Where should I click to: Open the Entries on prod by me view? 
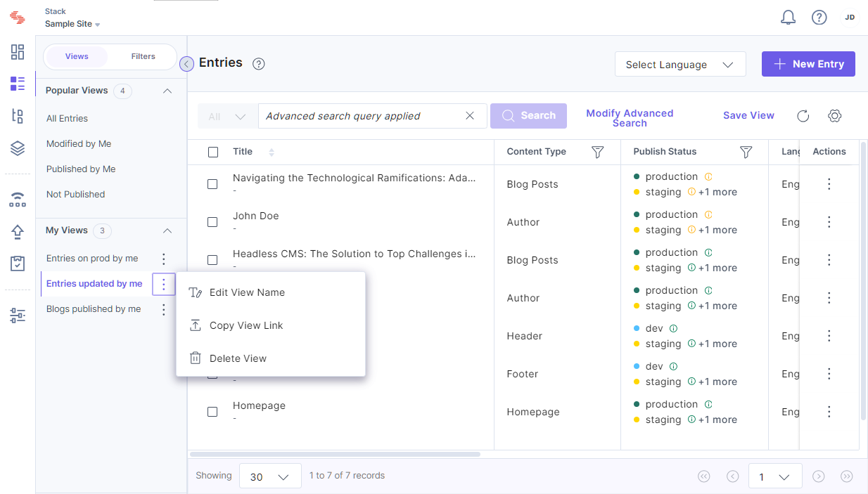coord(92,259)
